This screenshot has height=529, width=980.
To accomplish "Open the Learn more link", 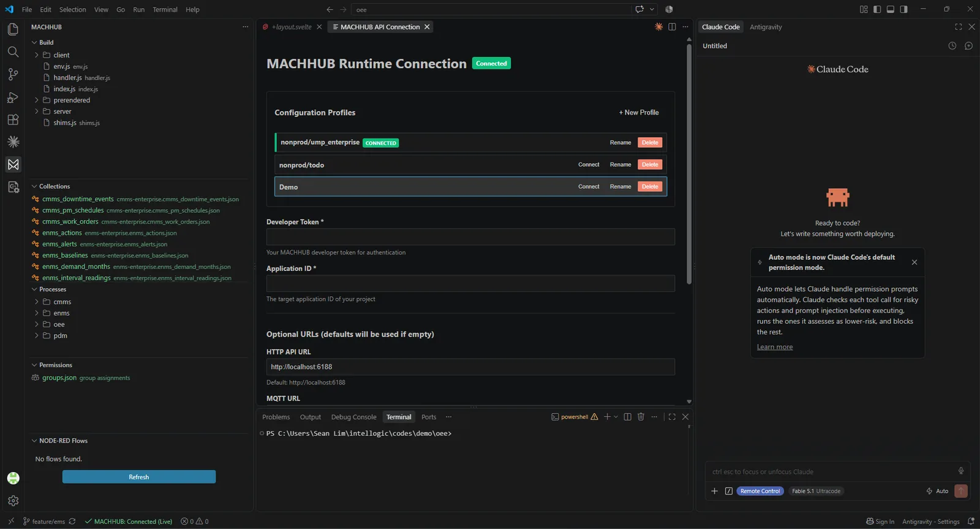I will pyautogui.click(x=774, y=347).
